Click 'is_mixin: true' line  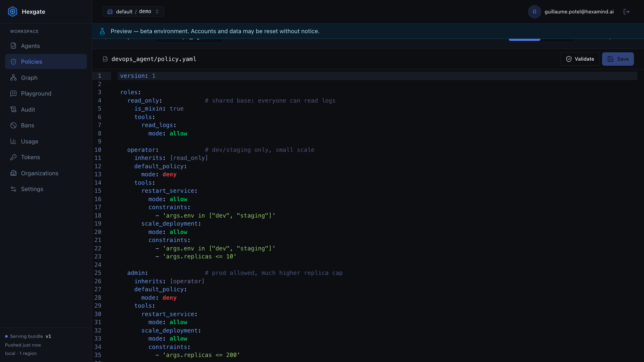(x=159, y=109)
